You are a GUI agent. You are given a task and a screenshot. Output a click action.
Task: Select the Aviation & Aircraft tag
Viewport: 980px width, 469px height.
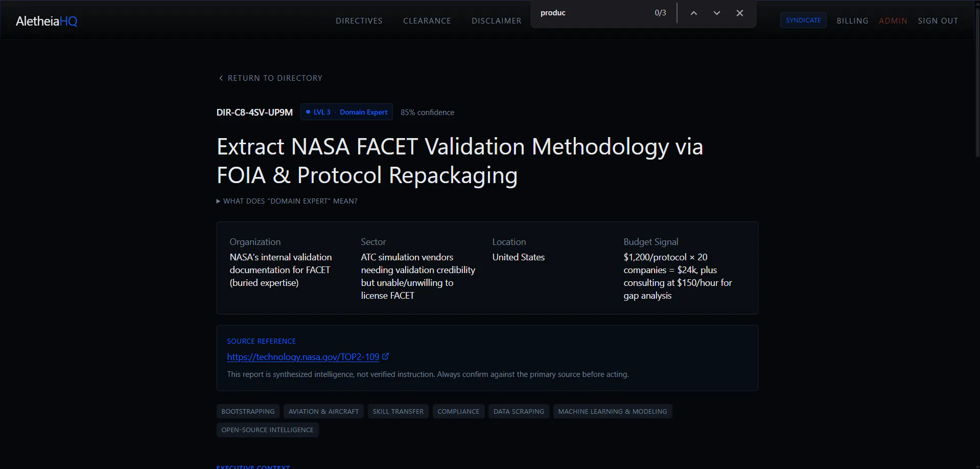[323, 411]
